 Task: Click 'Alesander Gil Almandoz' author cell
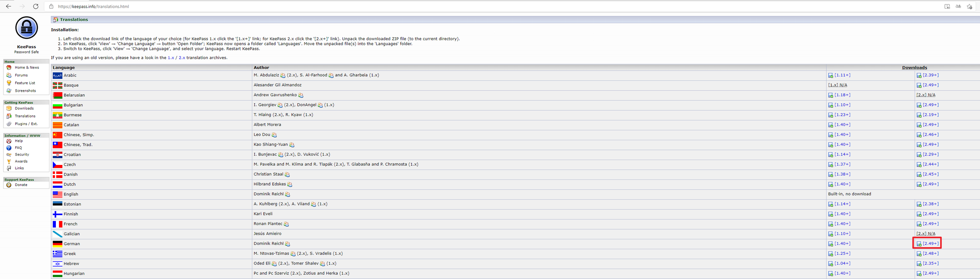pyautogui.click(x=539, y=85)
